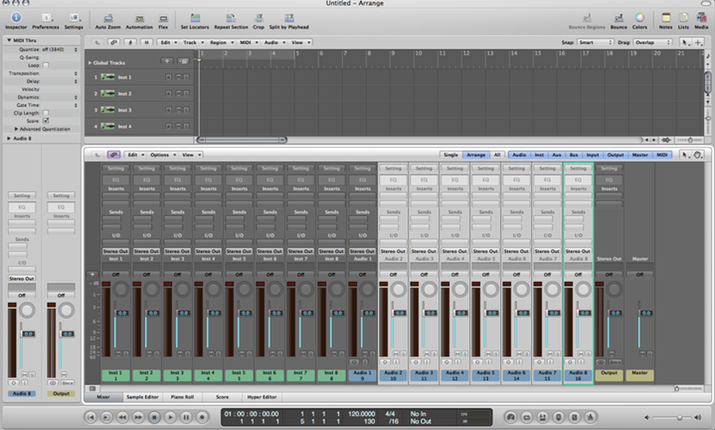Click Setting button on Inst 1 channel strip
Image resolution: width=715 pixels, height=430 pixels.
click(x=116, y=169)
